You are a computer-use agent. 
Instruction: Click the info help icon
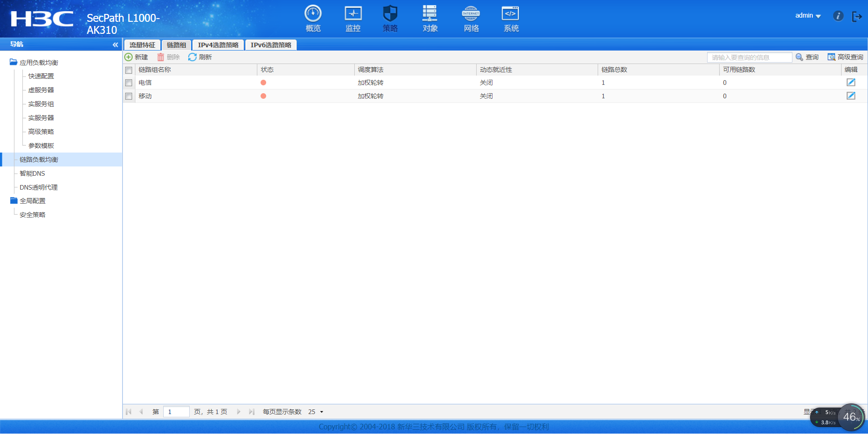838,16
